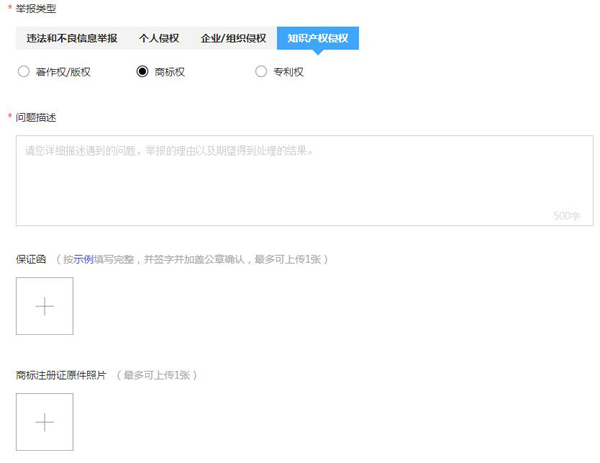Click the 500字 counter text
Screen dimensions: 600x463
point(567,216)
